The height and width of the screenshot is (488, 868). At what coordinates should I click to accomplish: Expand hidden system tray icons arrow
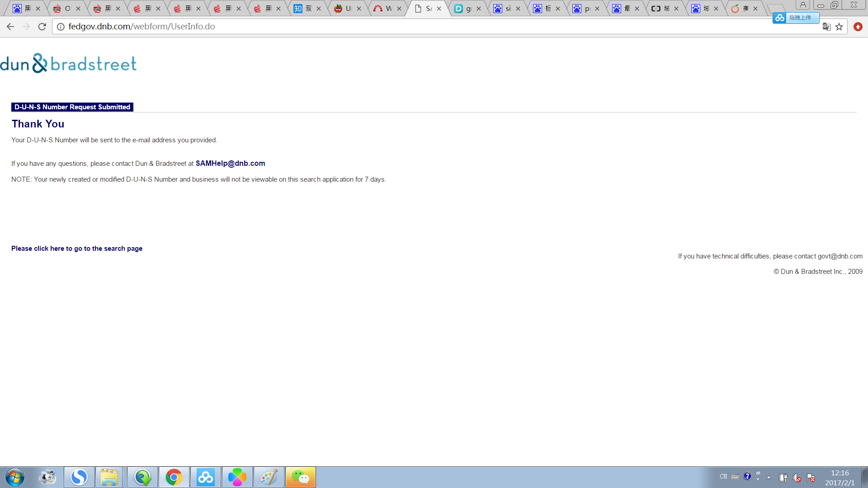click(x=769, y=477)
